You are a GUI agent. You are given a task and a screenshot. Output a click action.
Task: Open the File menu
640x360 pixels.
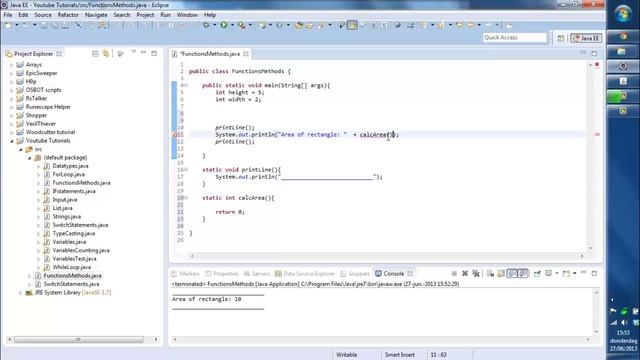pyautogui.click(x=8, y=15)
